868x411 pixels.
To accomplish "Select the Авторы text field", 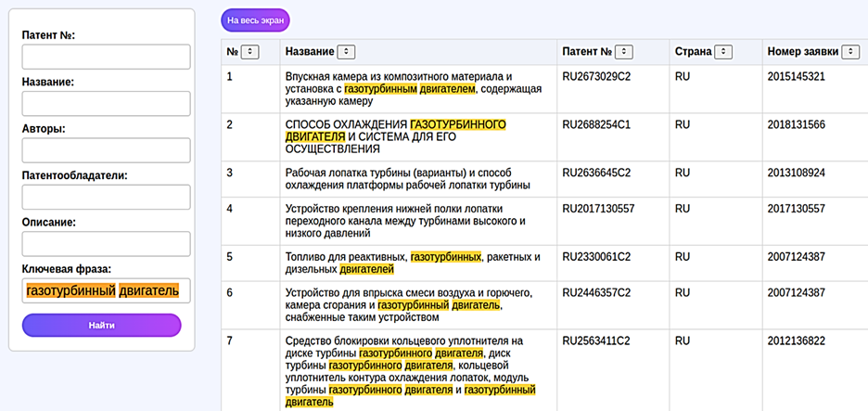I will point(106,150).
